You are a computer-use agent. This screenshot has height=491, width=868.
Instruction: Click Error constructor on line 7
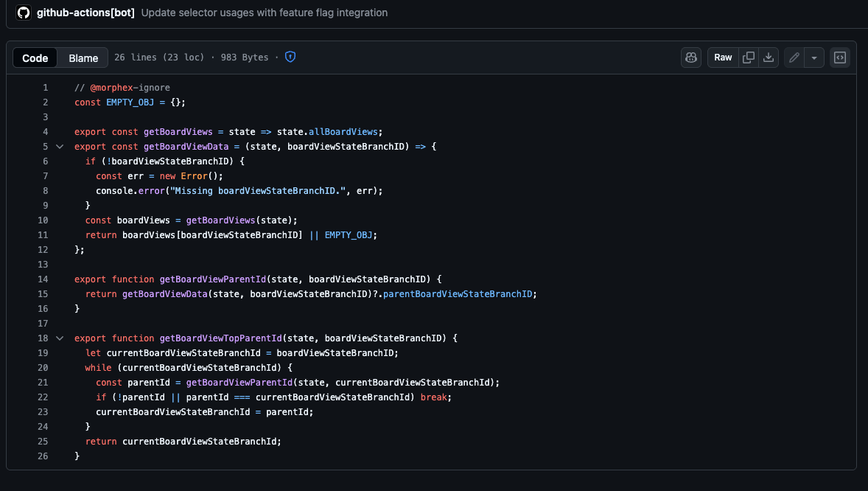pos(195,176)
